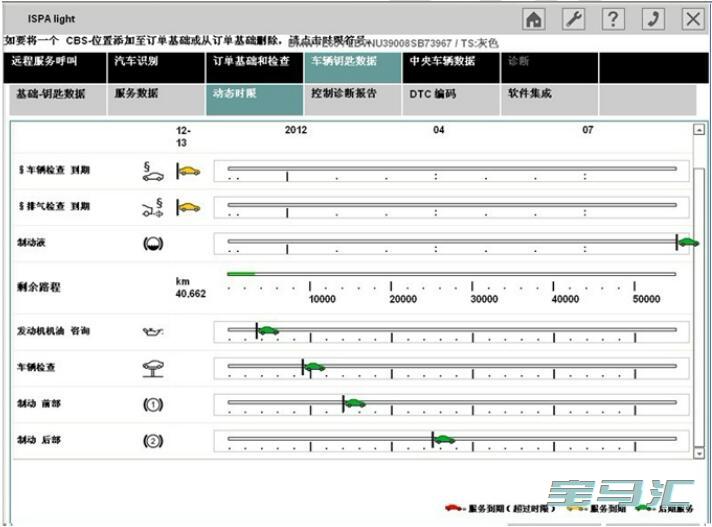This screenshot has width=712, height=527.
Task: Open the 汽车识别 tab
Action: [156, 68]
